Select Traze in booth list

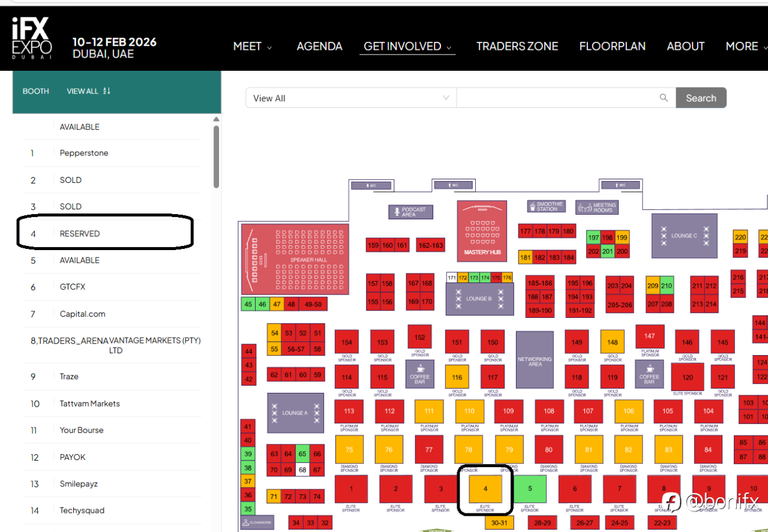(x=112, y=376)
